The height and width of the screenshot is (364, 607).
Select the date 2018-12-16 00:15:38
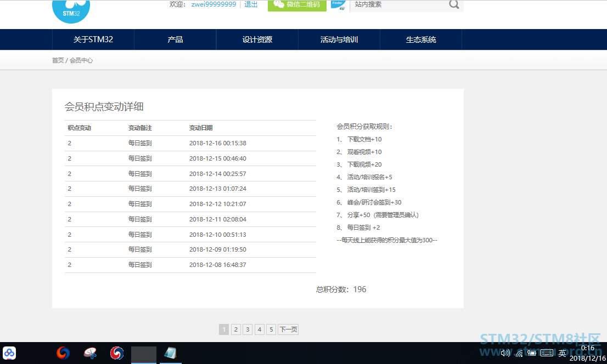click(217, 143)
